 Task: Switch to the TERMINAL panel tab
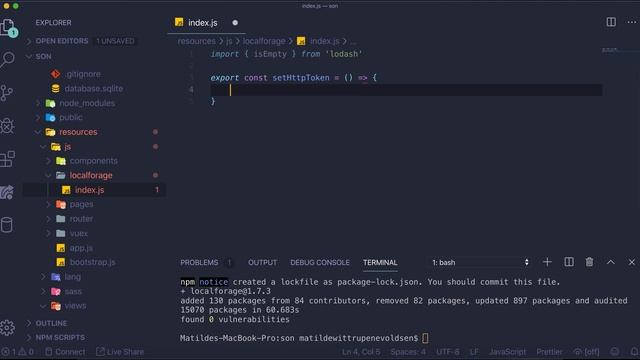pos(380,262)
